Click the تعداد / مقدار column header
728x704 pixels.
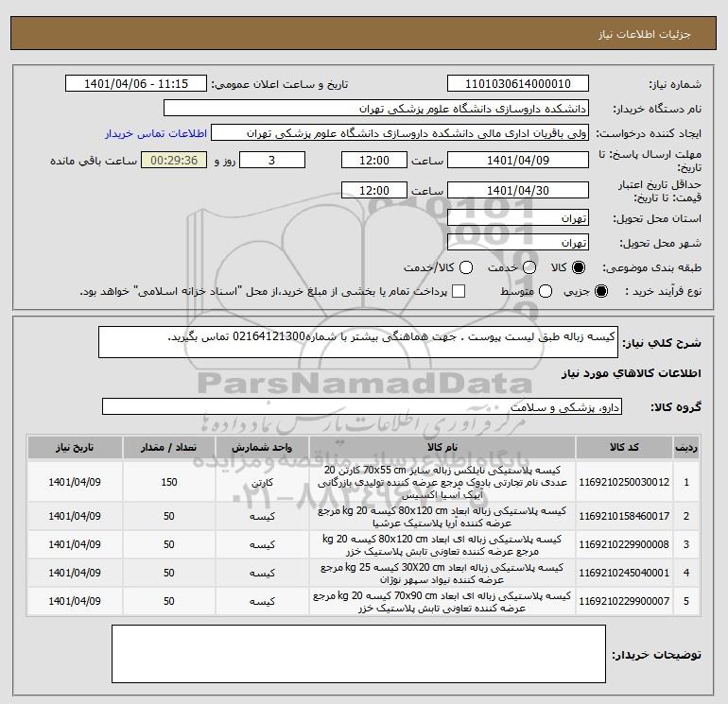(x=169, y=447)
